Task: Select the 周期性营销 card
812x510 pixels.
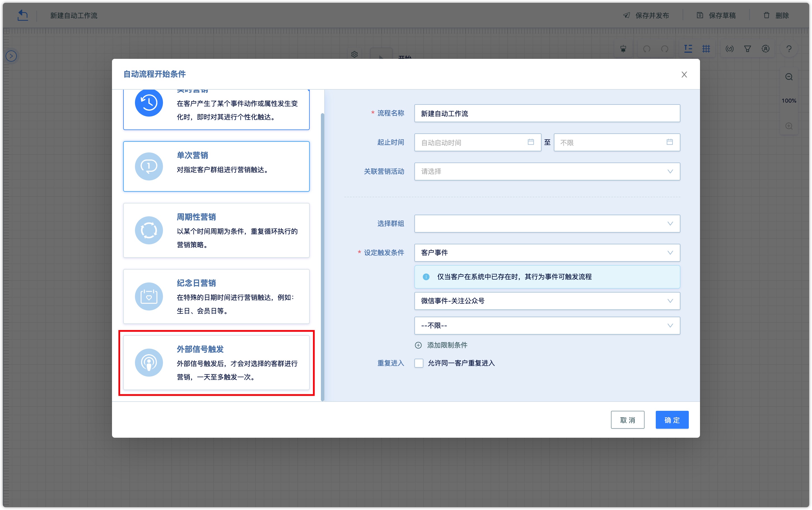Action: click(216, 230)
